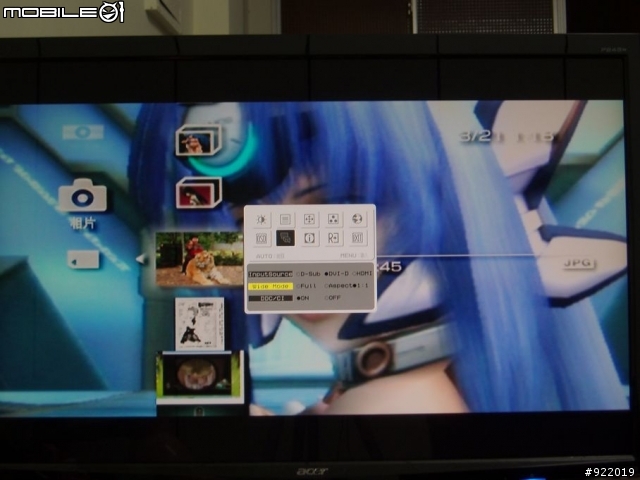The height and width of the screenshot is (480, 640).
Task: Choose DVI-D input source
Action: pyautogui.click(x=337, y=274)
